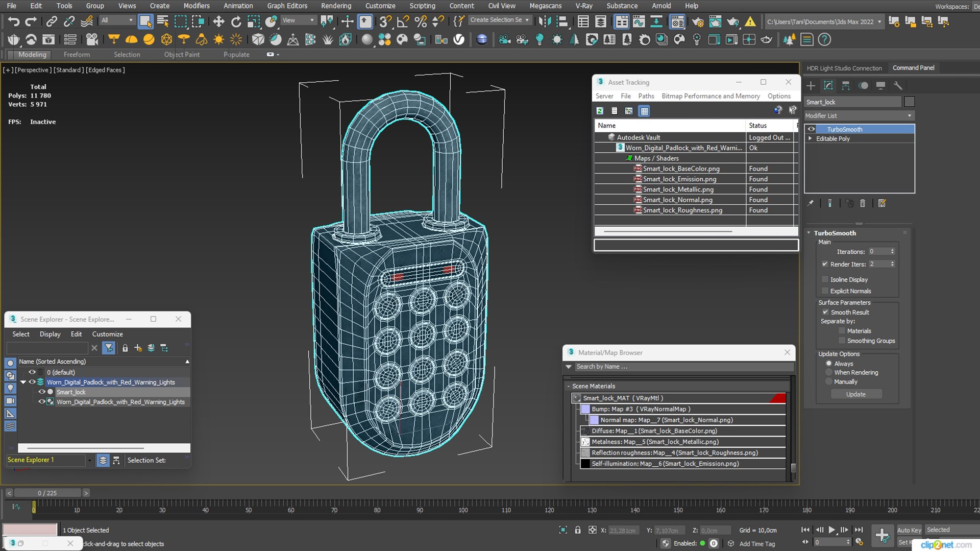The width and height of the screenshot is (980, 551).
Task: Switch Asset Tracking to table view
Action: pos(645,111)
